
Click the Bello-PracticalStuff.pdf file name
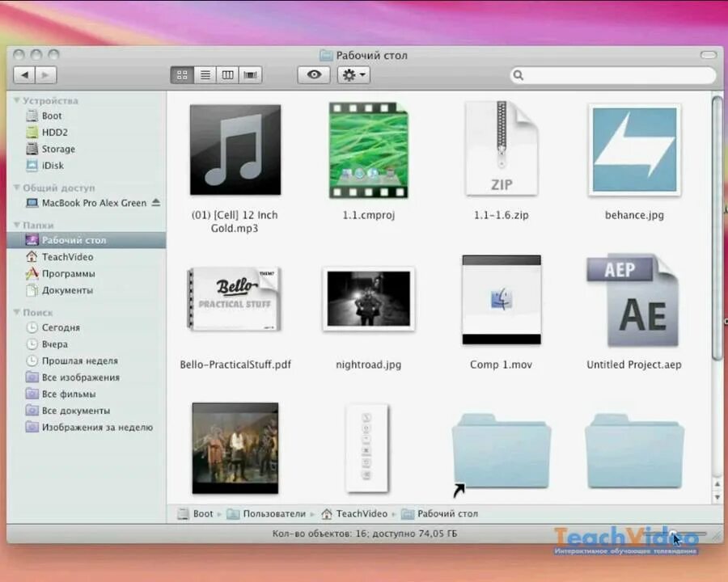(x=235, y=365)
